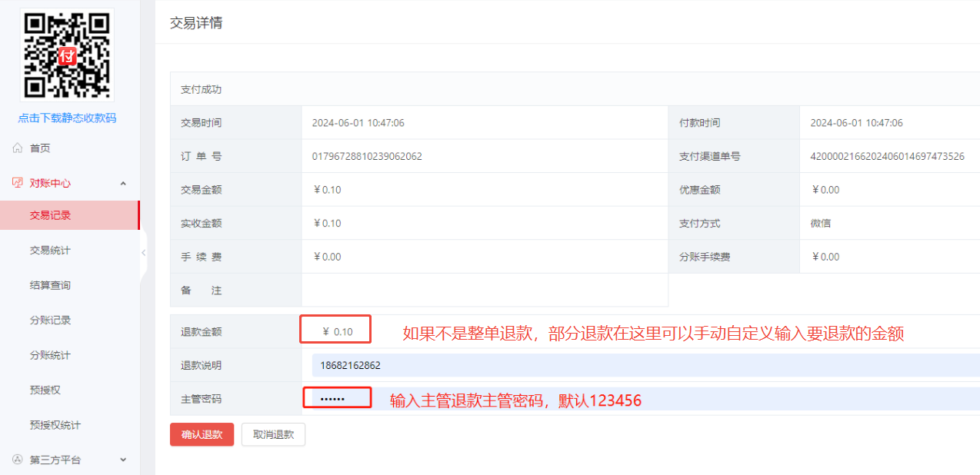
Task: Click the 退款说明 label
Action: [x=201, y=365]
